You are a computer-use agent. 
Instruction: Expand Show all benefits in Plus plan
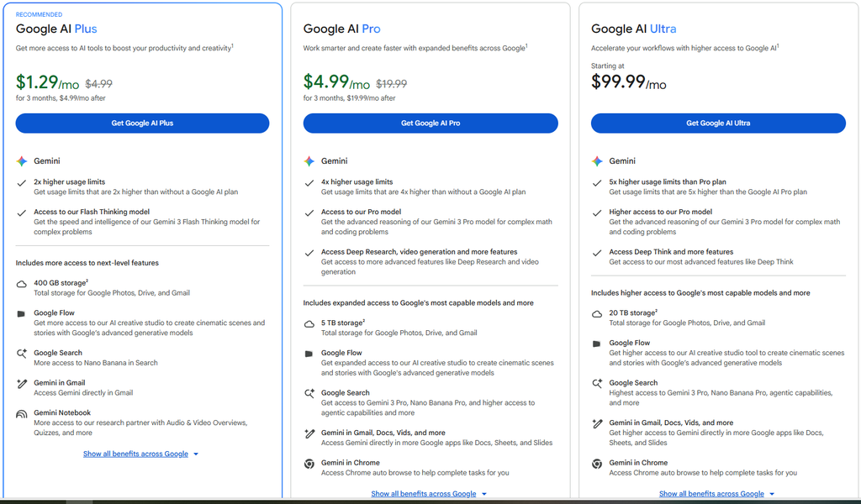[140, 454]
